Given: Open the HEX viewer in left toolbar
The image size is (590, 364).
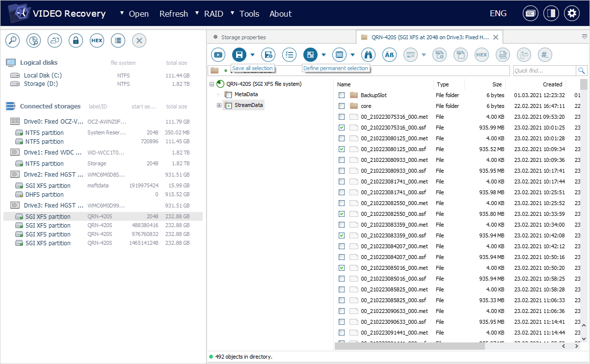Looking at the screenshot, I should tap(97, 41).
